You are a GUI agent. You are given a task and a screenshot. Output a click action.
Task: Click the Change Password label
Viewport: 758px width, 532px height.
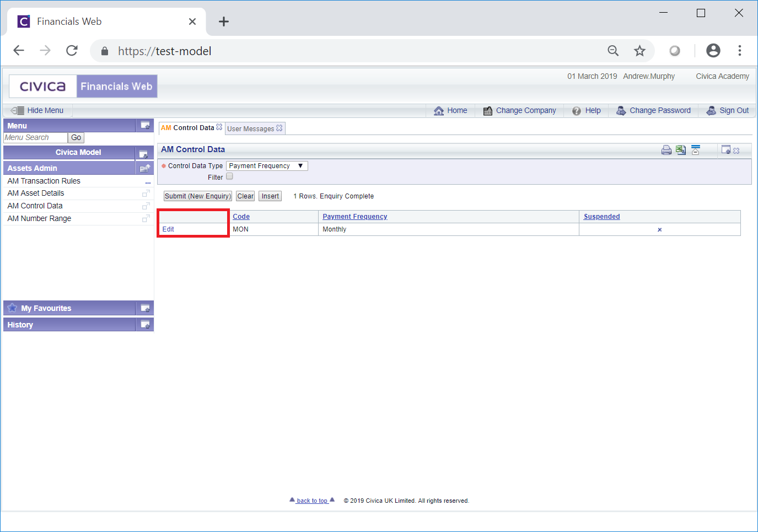tap(660, 110)
